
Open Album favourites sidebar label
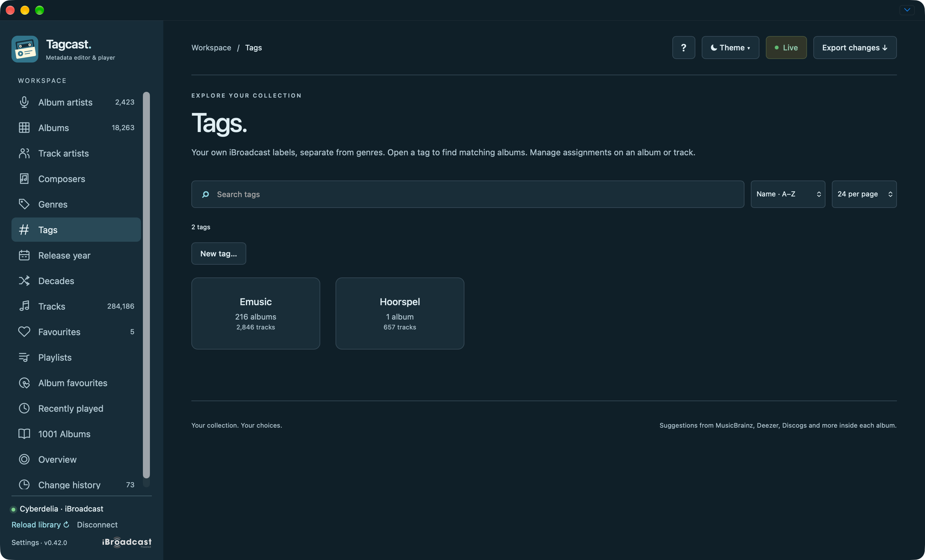pos(73,383)
